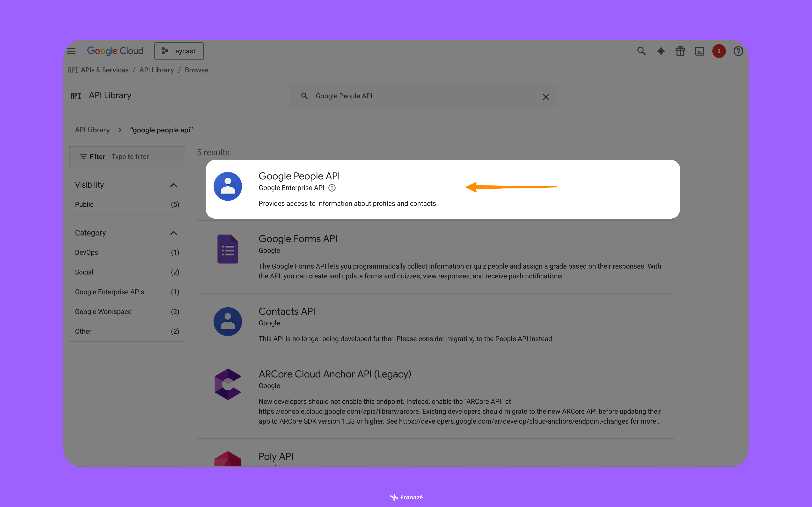Open the top bar search

pyautogui.click(x=641, y=51)
